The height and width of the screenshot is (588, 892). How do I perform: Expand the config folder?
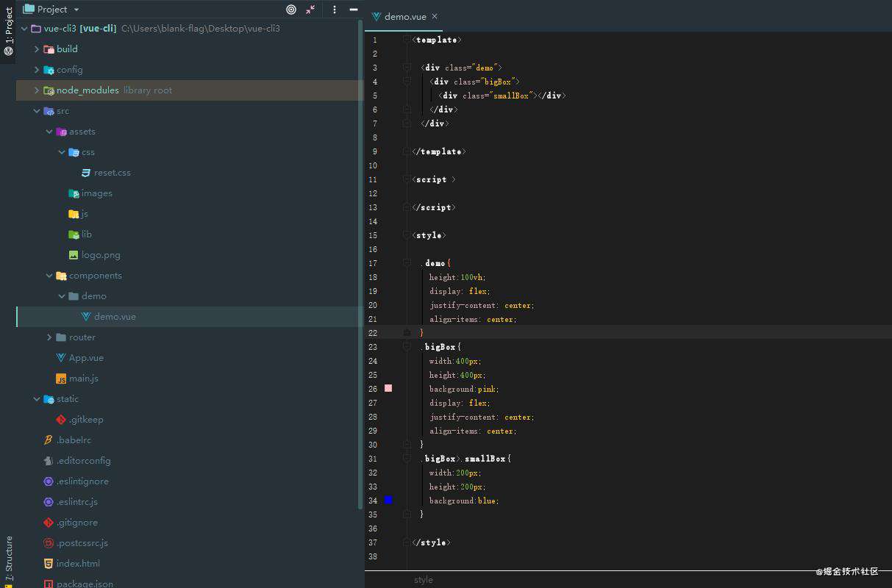pyautogui.click(x=37, y=70)
